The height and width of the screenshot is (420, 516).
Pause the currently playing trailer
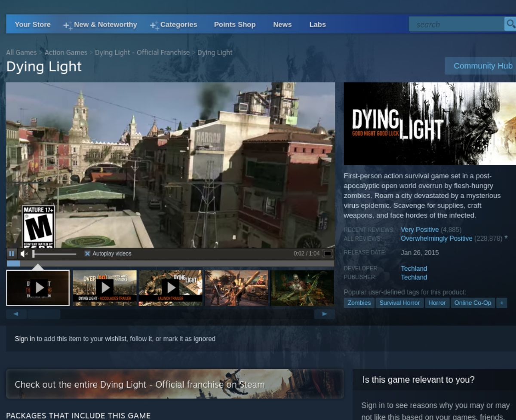coord(11,254)
